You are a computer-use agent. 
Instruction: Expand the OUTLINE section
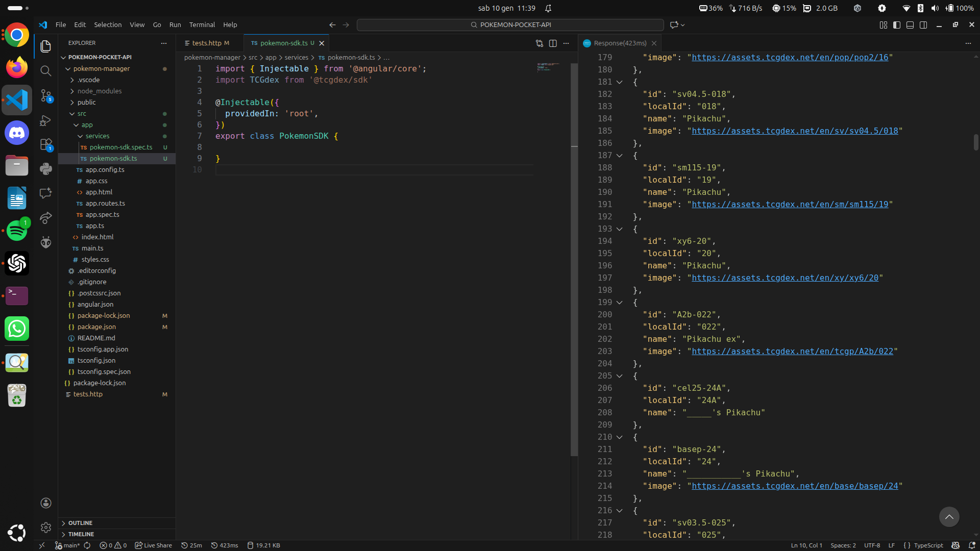(80, 523)
